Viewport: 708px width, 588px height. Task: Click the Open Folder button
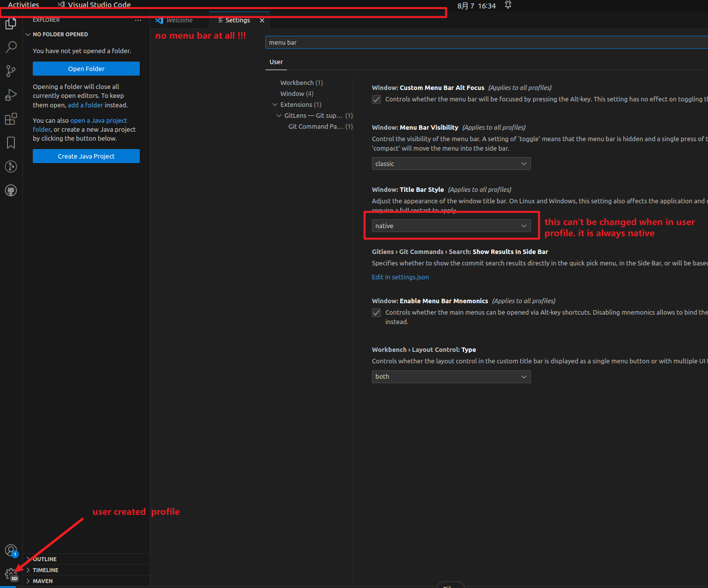[86, 69]
